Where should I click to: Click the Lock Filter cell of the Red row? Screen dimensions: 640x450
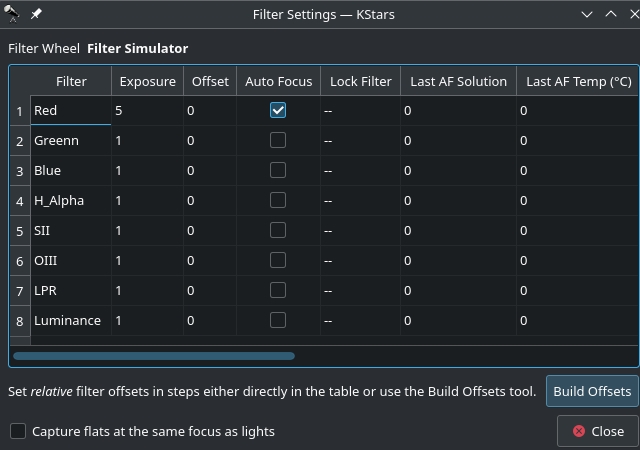(x=360, y=110)
